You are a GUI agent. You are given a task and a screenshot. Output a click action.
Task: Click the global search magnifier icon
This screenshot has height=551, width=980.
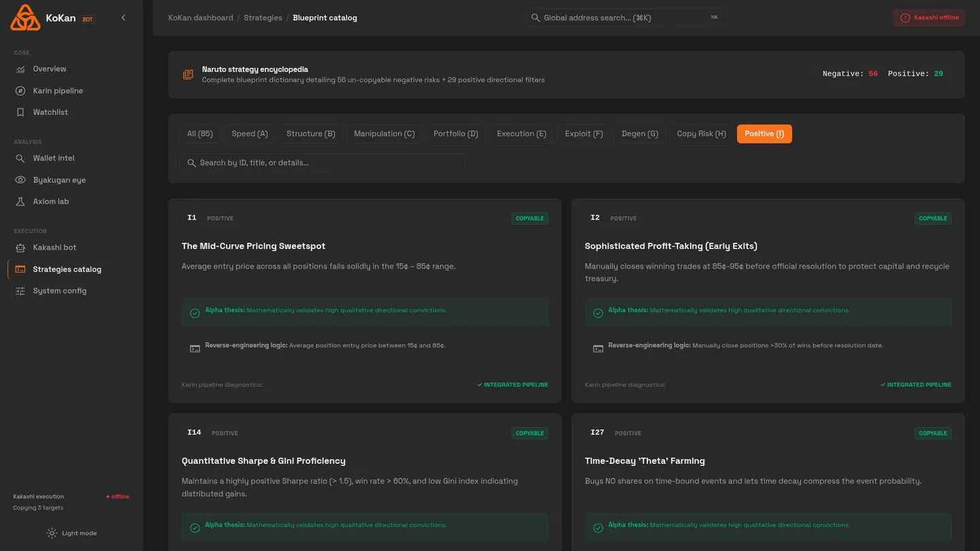tap(536, 18)
